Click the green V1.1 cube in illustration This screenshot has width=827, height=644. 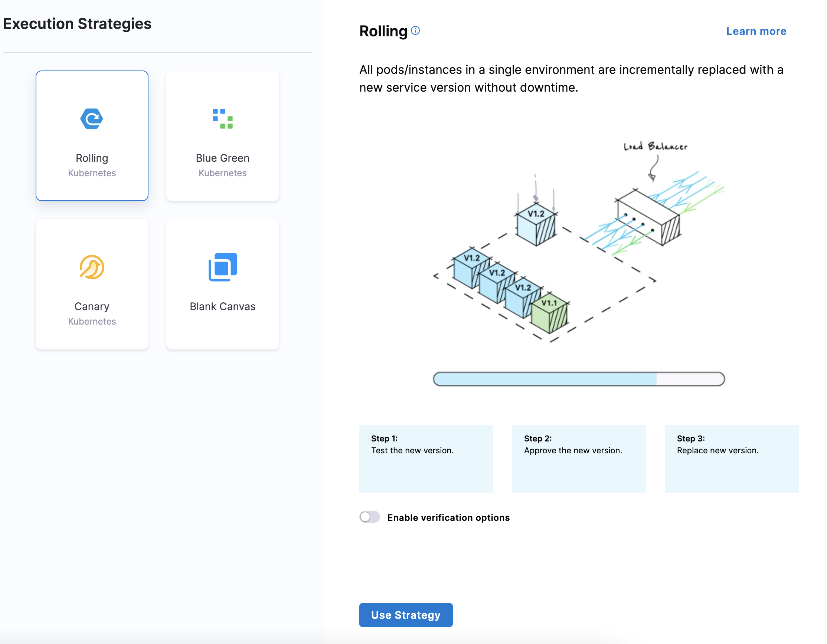click(549, 313)
